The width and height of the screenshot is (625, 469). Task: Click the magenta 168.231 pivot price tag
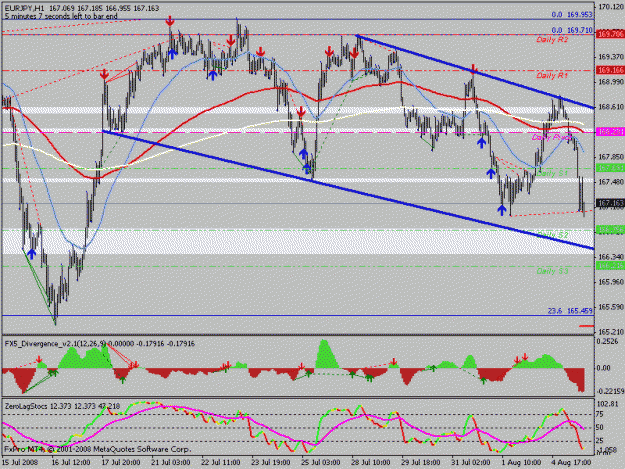pyautogui.click(x=610, y=132)
